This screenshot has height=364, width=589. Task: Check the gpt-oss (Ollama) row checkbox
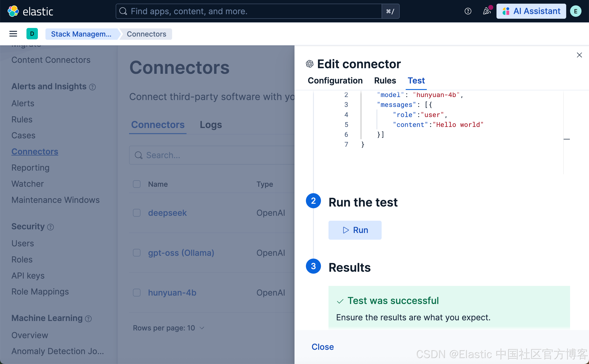[137, 253]
